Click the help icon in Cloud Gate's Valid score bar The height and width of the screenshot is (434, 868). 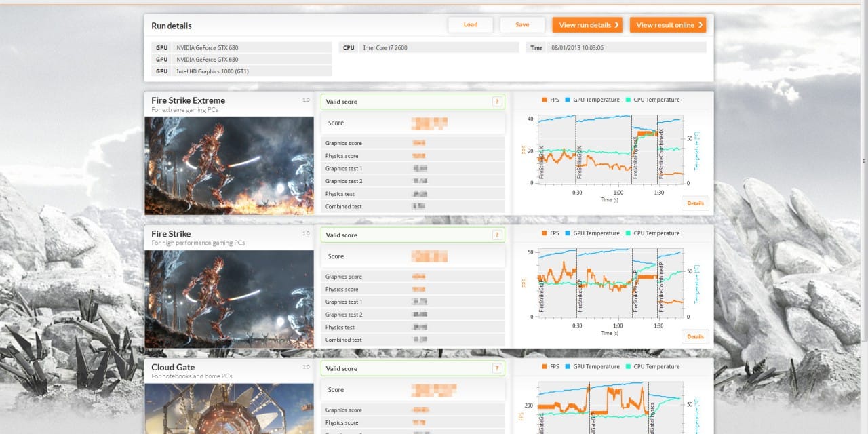tap(496, 368)
